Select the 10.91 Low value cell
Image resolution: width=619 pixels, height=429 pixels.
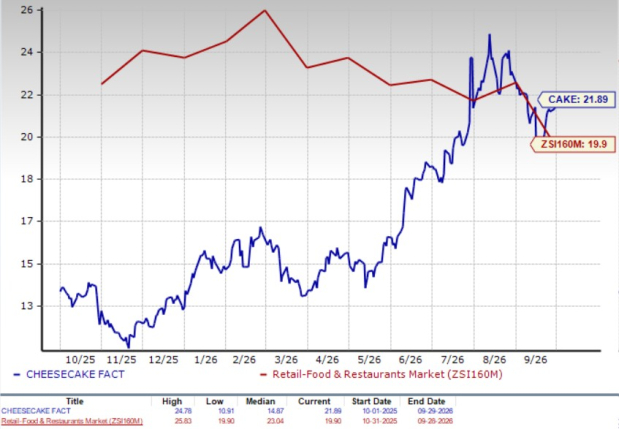point(226,411)
